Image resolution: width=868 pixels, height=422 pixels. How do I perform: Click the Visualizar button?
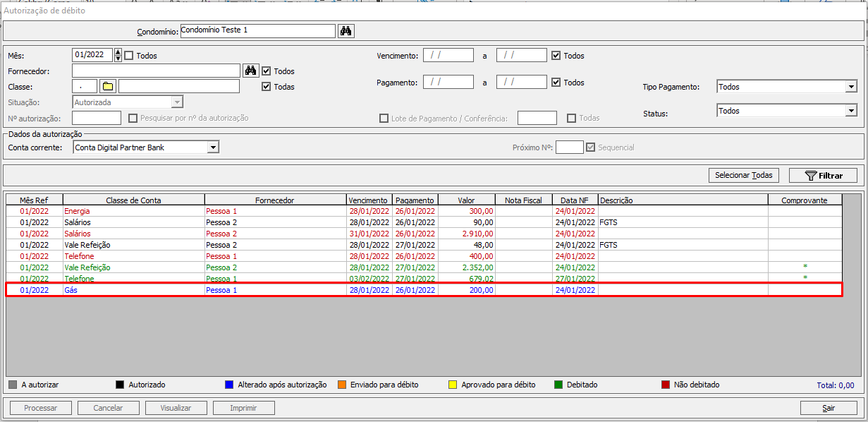pyautogui.click(x=176, y=408)
